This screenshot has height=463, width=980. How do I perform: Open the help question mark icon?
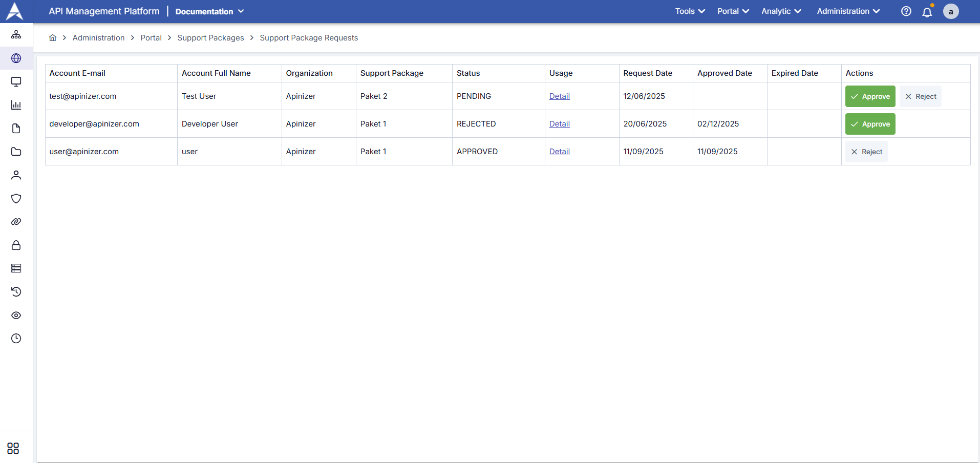coord(906,11)
